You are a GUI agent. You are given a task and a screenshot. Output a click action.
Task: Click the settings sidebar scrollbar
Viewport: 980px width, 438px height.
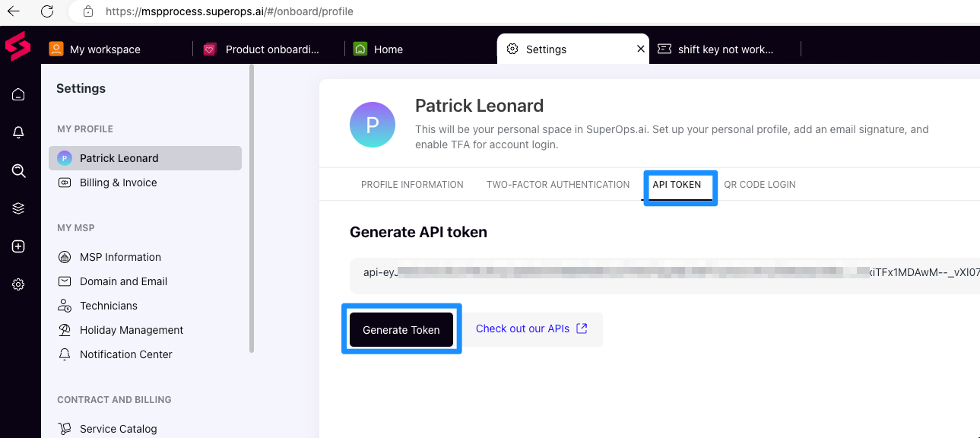(252, 209)
